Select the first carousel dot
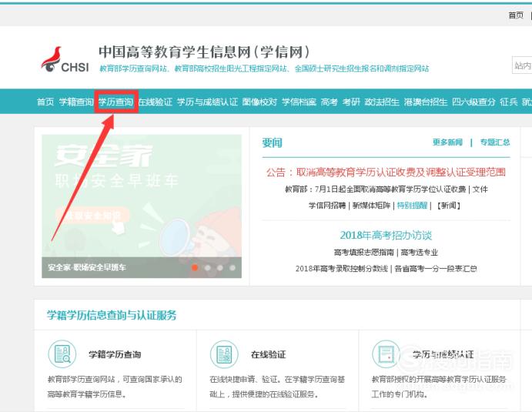The height and width of the screenshot is (412, 532). pyautogui.click(x=195, y=268)
